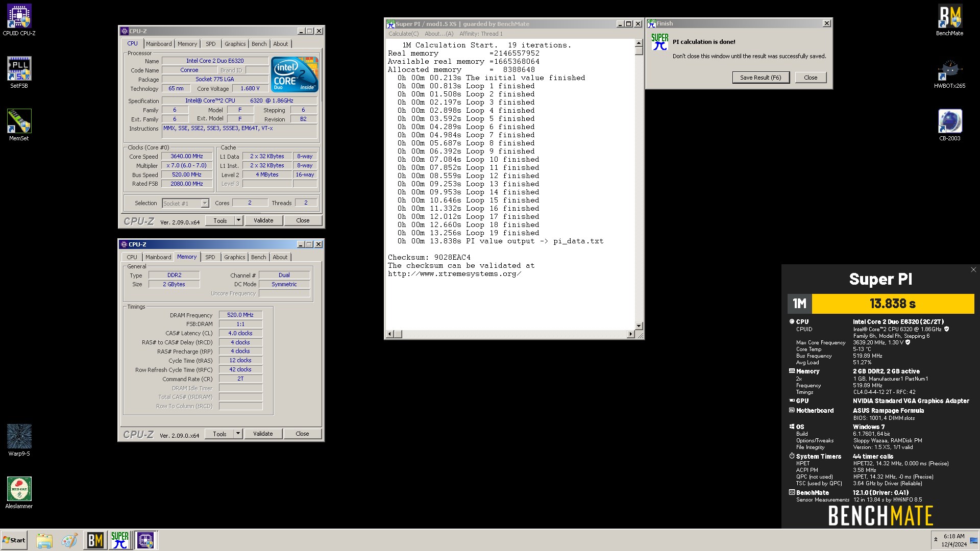
Task: Click the http://www.xtremesystems.org/ text
Action: [454, 274]
